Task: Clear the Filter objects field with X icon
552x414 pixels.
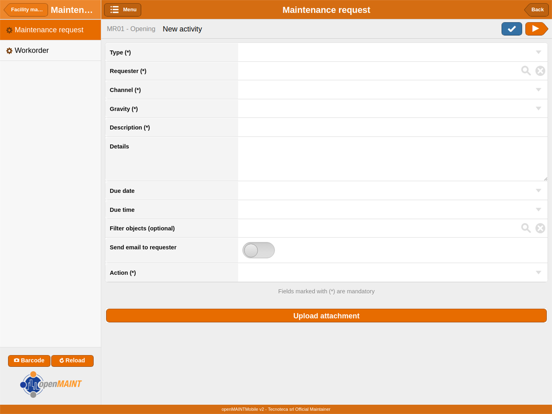Action: pos(540,228)
